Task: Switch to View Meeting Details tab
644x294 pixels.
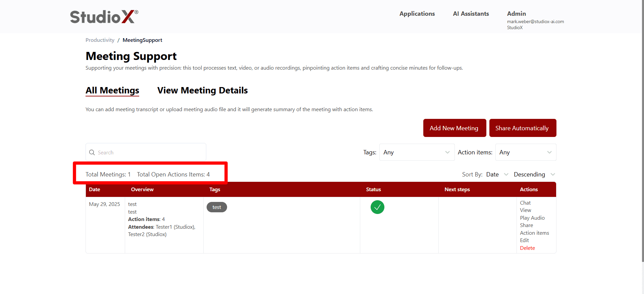Action: [202, 90]
